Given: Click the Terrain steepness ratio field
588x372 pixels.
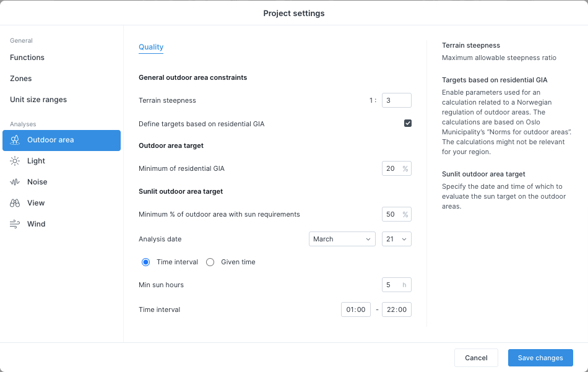Looking at the screenshot, I should (396, 100).
